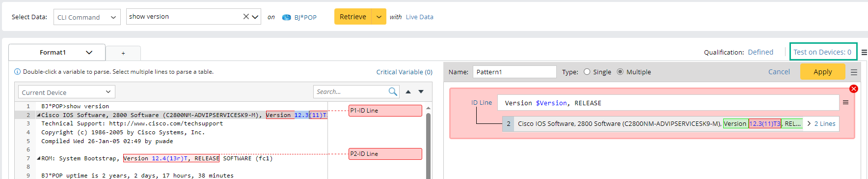This screenshot has height=179, width=868.
Task: Expand the 2 Lines sample expander
Action: 821,123
